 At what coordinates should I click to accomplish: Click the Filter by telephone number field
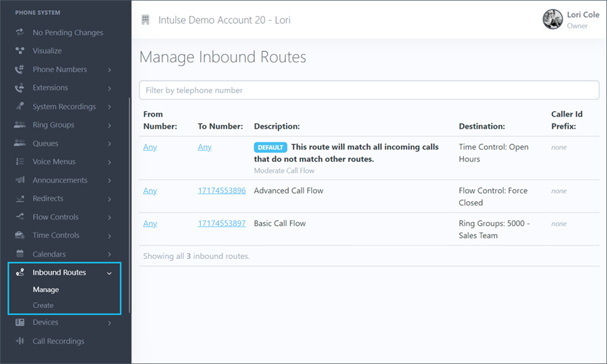(x=369, y=90)
